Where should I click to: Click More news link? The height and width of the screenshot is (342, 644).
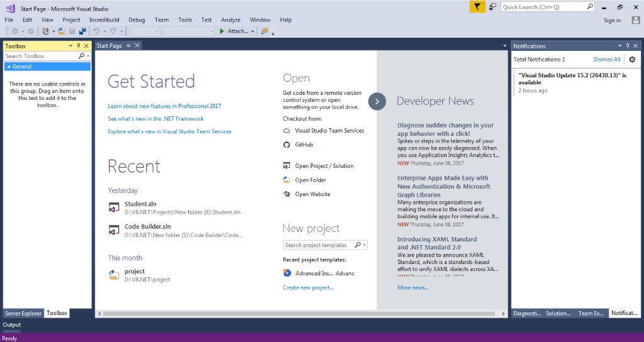(x=413, y=287)
